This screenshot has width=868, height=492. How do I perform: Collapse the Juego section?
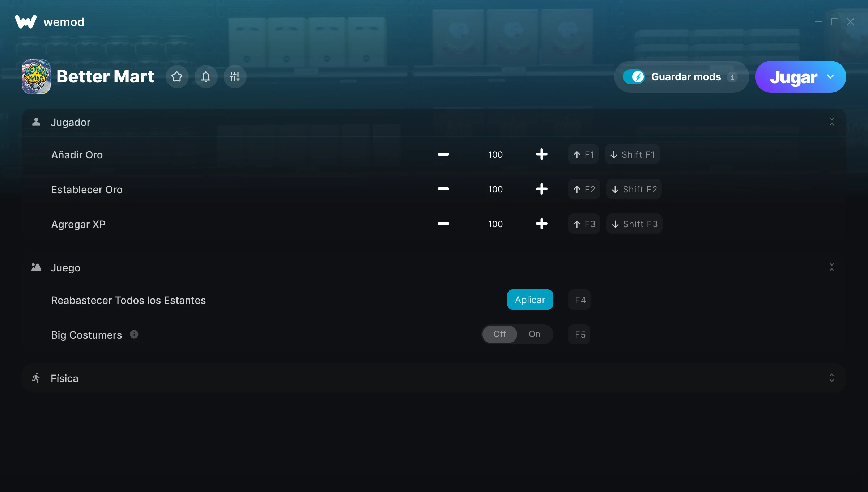point(831,267)
